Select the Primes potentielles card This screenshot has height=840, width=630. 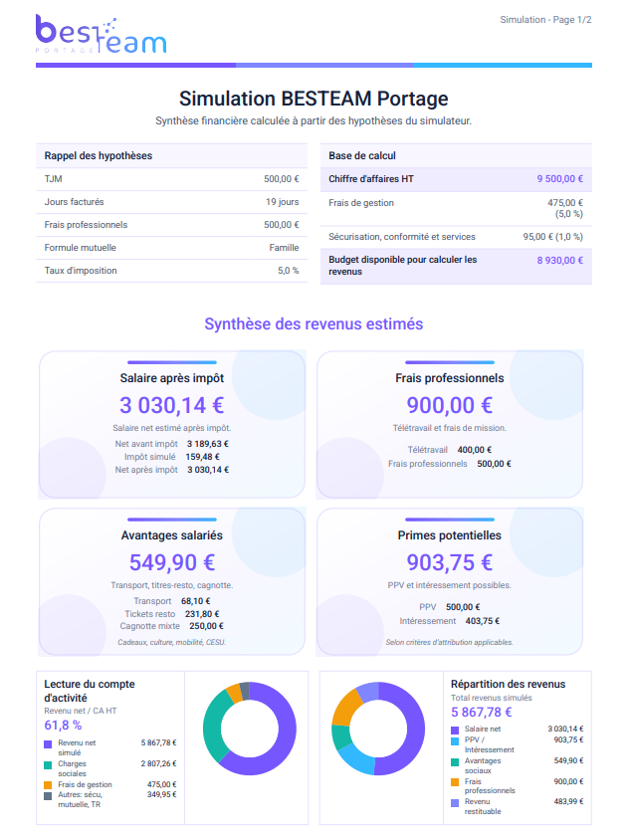(450, 581)
